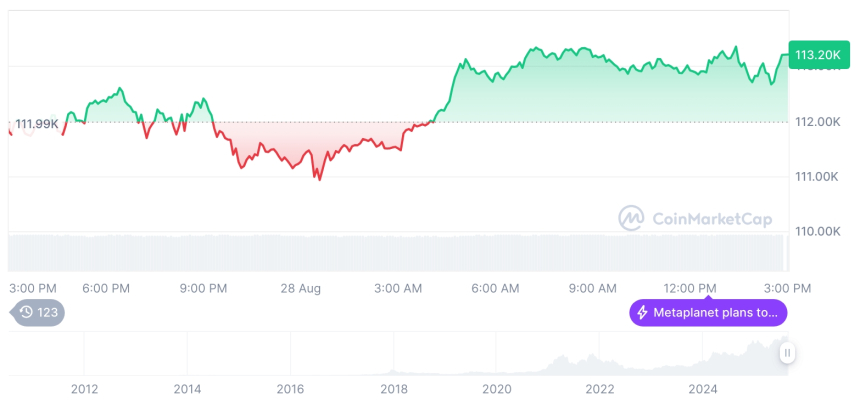The image size is (860, 401).
Task: Click the green 113.20K current price label
Action: click(x=817, y=56)
